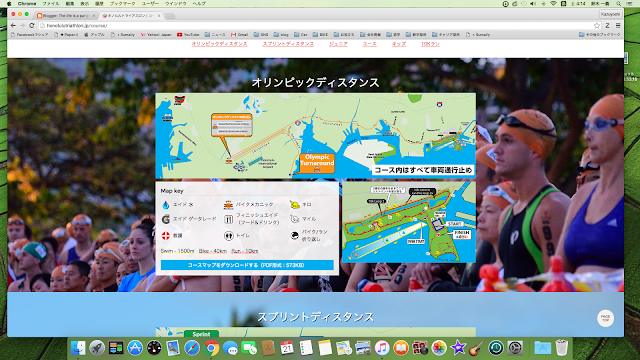The height and width of the screenshot is (360, 640).
Task: Open Safari from the dock
Action: (191, 348)
